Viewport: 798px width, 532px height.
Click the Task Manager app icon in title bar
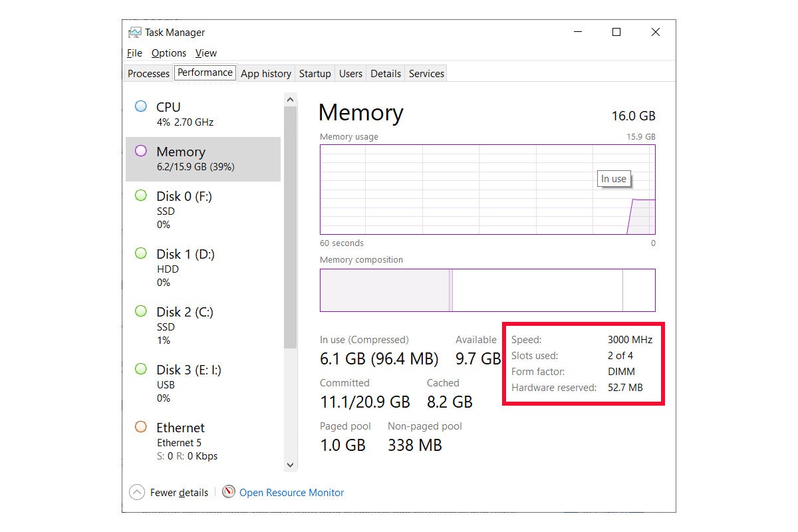pos(135,33)
